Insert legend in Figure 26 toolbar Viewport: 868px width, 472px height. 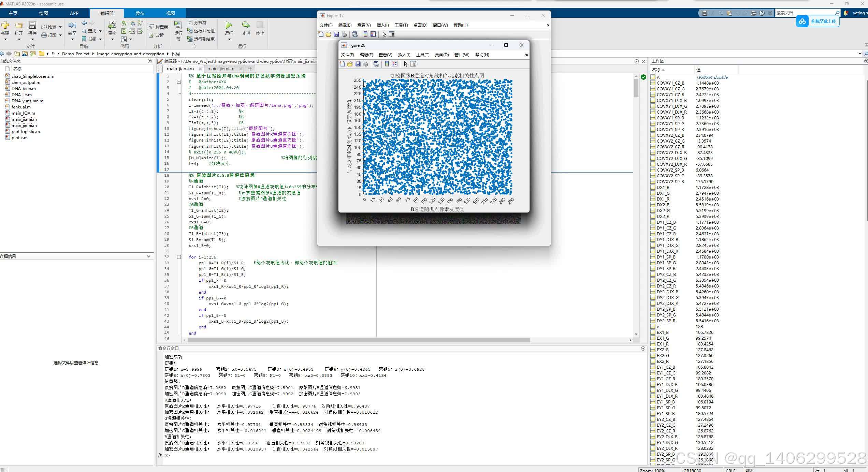(x=395, y=64)
